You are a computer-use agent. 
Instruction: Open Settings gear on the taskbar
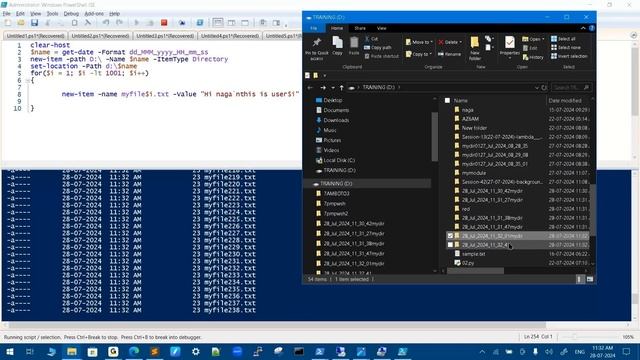tap(196, 351)
